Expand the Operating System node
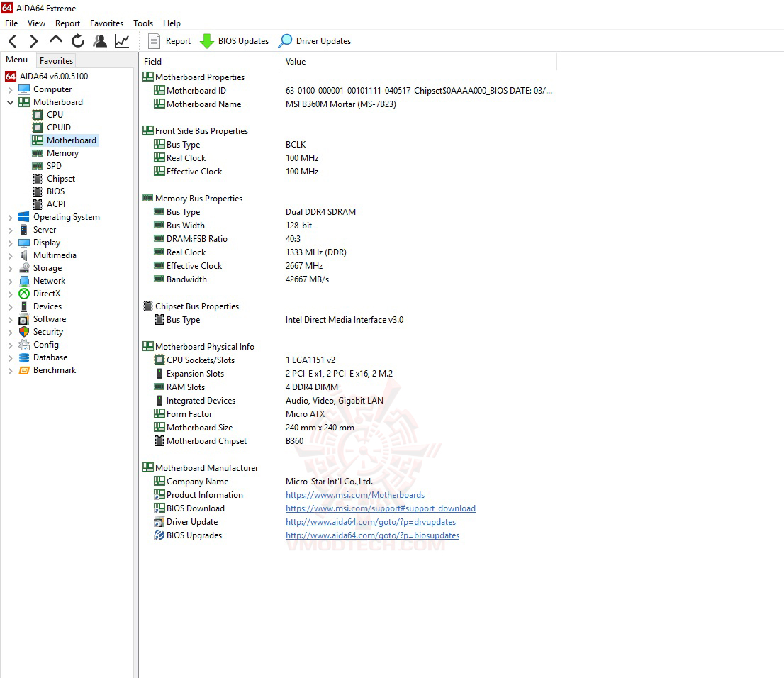The width and height of the screenshot is (784, 678). coord(10,217)
